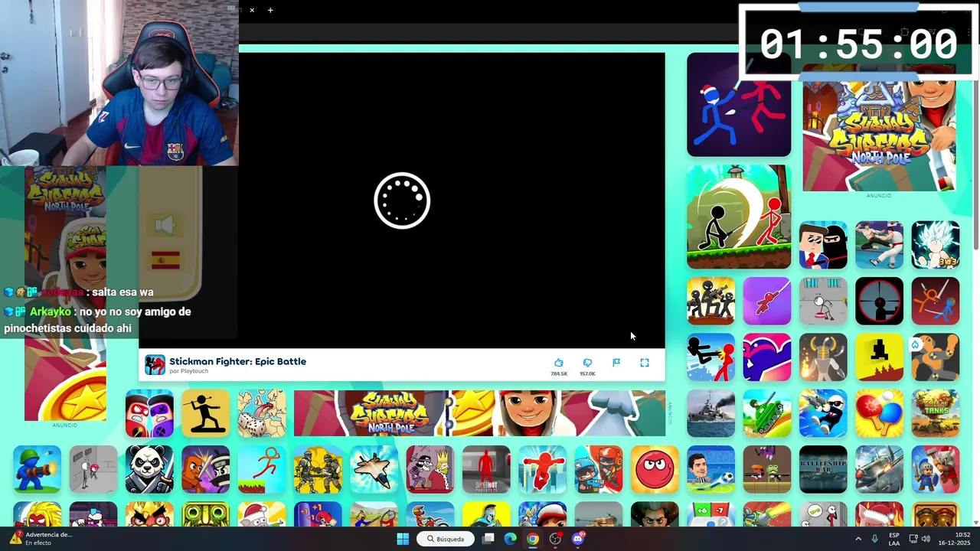Open the Stickman Fighter: Epic Battle title link

tap(237, 361)
